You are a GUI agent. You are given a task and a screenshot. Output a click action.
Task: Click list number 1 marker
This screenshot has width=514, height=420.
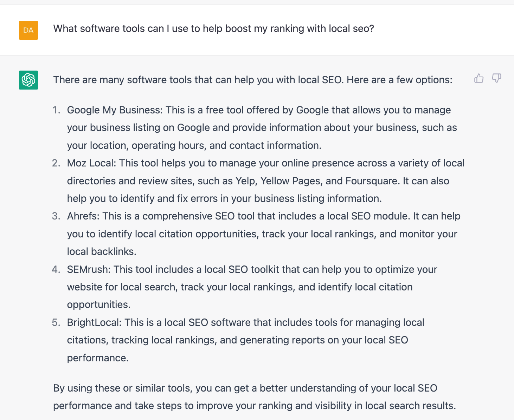[x=56, y=110]
